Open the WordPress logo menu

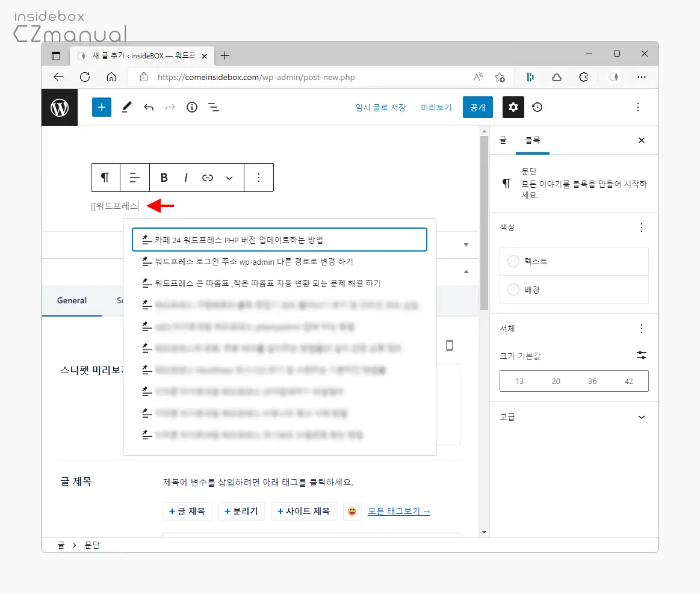pos(60,108)
